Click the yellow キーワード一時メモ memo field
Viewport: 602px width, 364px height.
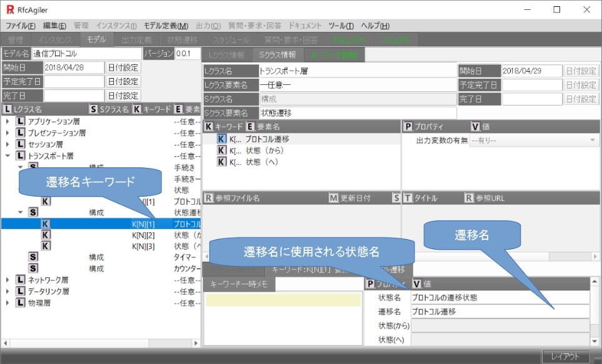click(x=283, y=300)
